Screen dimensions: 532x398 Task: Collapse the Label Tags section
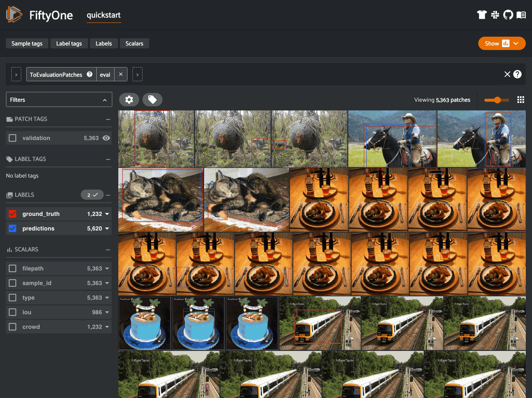pyautogui.click(x=108, y=159)
